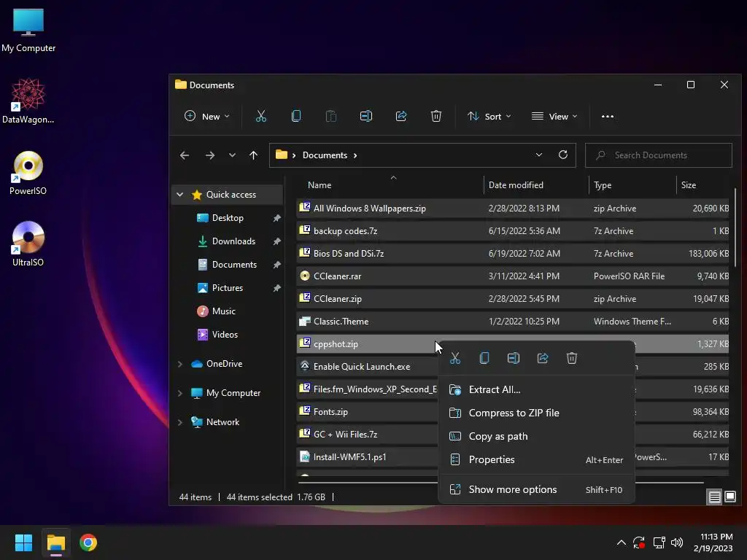Click the Search Documents field
The width and height of the screenshot is (747, 560).
659,155
